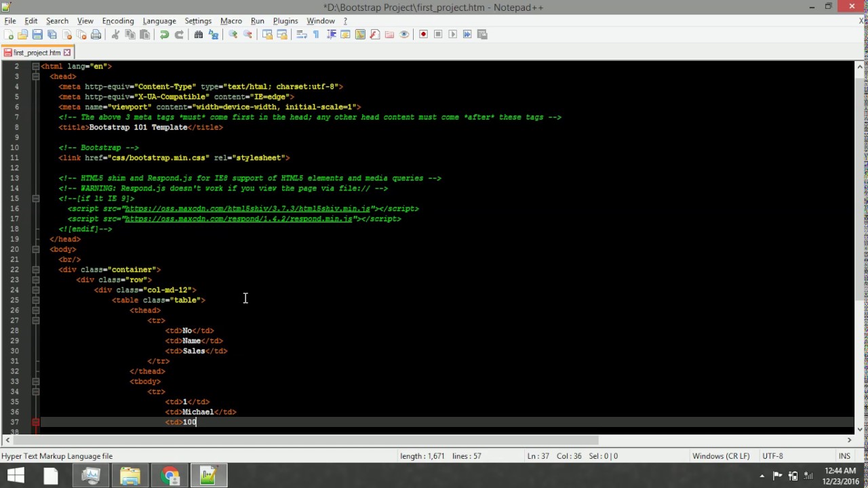Print the document with the Print icon
Screen dimensions: 868x488
[96, 35]
